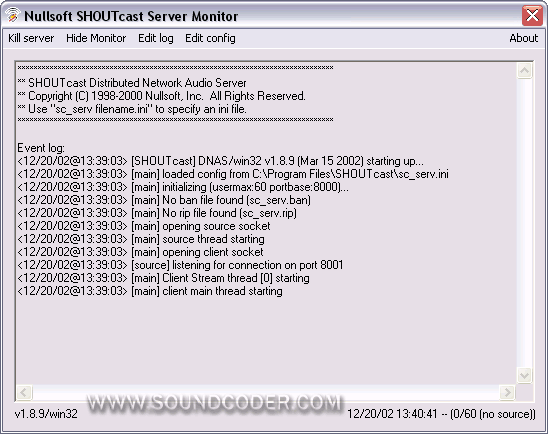Click the SHOUTcast app icon in title bar

(x=13, y=15)
